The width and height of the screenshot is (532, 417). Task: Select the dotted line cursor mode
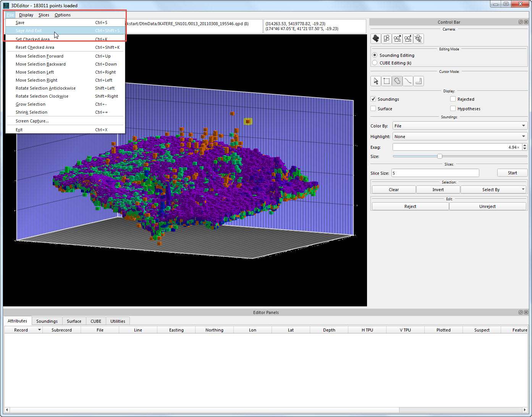click(x=408, y=81)
